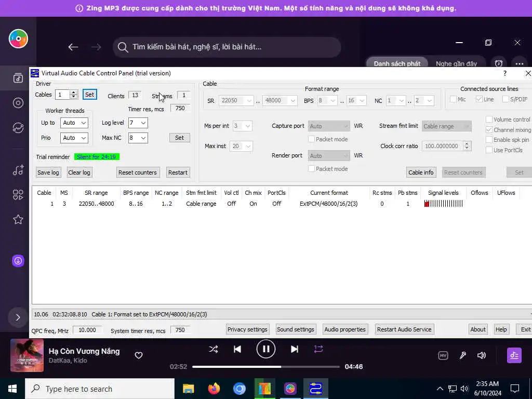This screenshot has height=399, width=532.
Task: Click the album art thumbnail of current song
Action: pyautogui.click(x=27, y=355)
